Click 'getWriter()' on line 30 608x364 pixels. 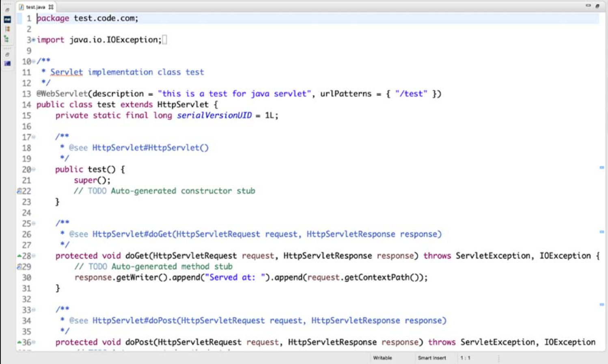coord(142,278)
